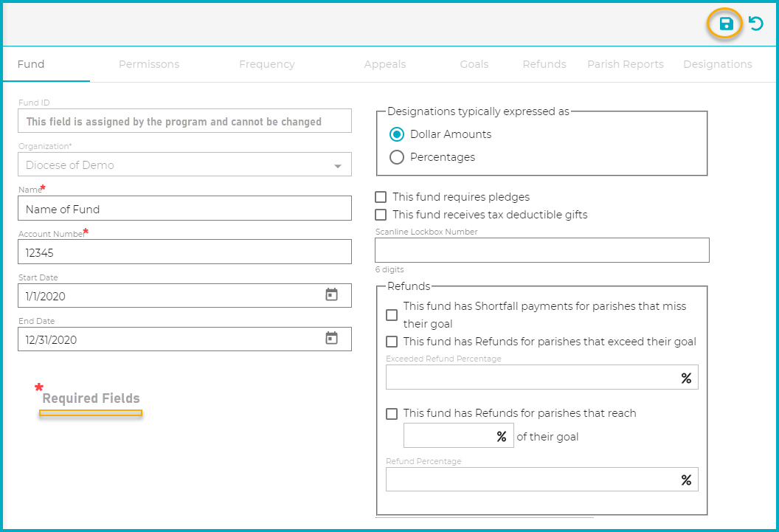779x532 pixels.
Task: Click the '6 digits' hint text
Action: [389, 269]
